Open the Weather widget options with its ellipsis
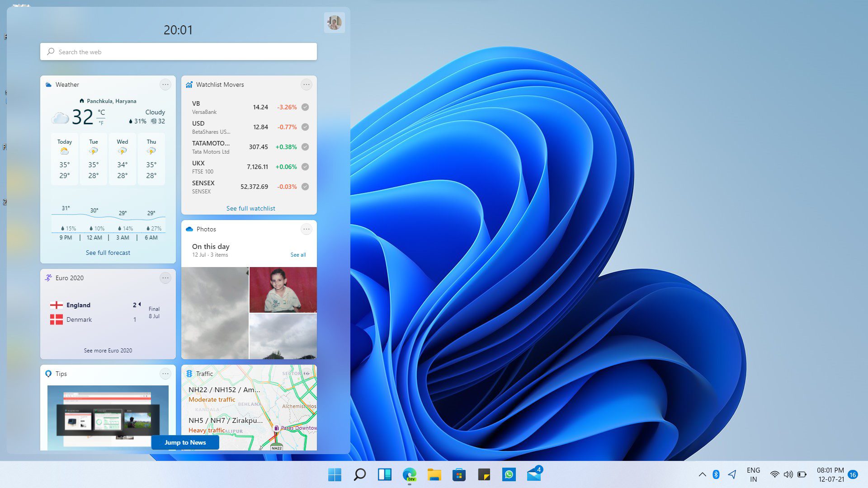 165,84
